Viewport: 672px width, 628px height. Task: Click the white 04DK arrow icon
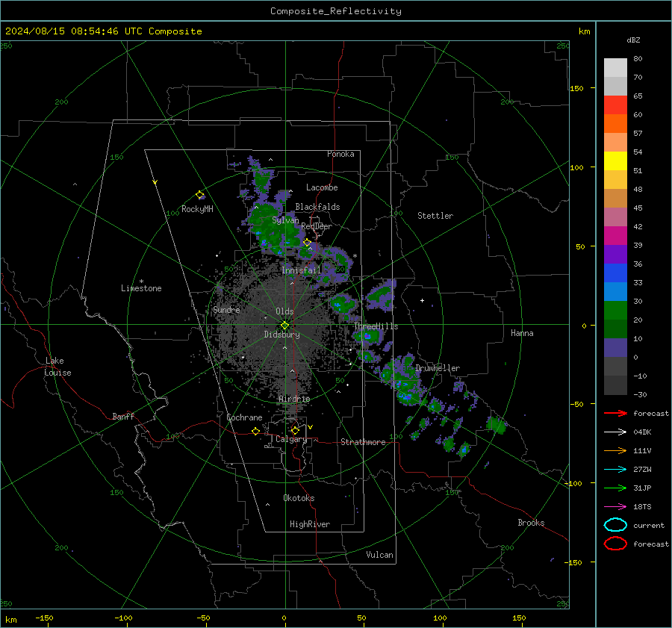click(x=615, y=432)
